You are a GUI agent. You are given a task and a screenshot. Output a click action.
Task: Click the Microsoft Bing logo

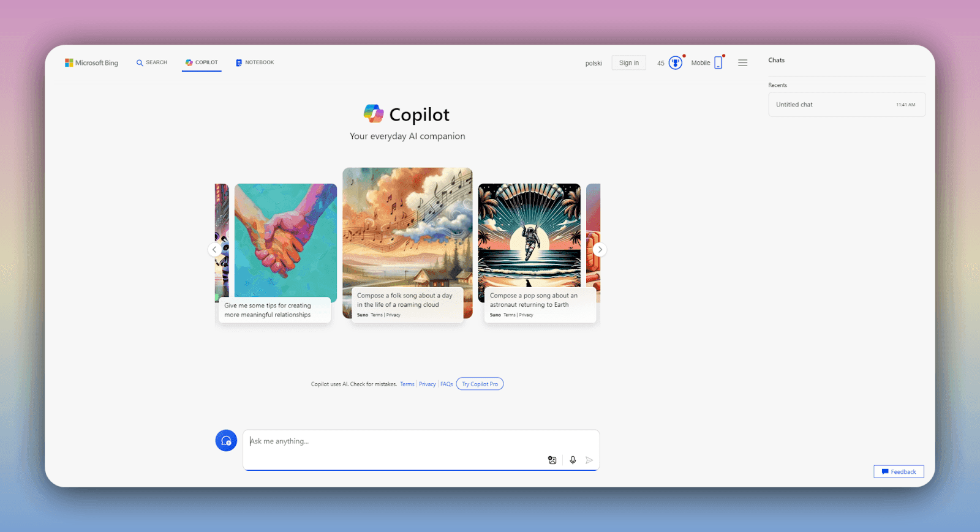[x=91, y=62]
